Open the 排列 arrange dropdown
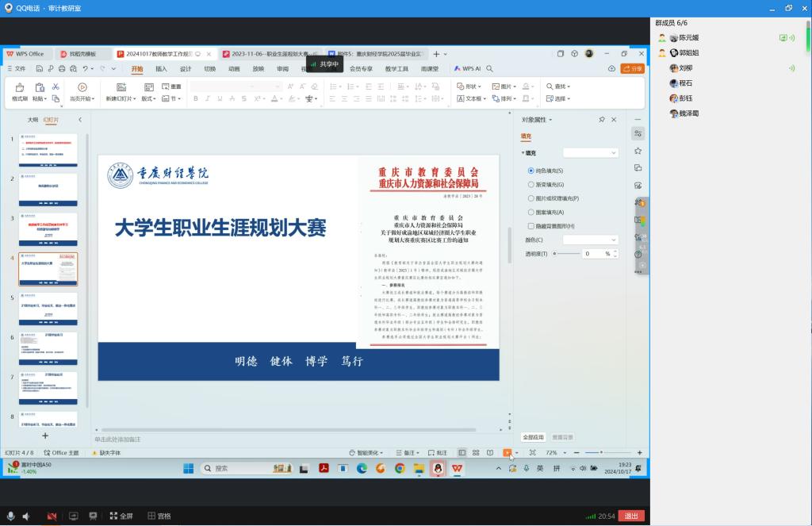Image resolution: width=812 pixels, height=526 pixels. 504,98
